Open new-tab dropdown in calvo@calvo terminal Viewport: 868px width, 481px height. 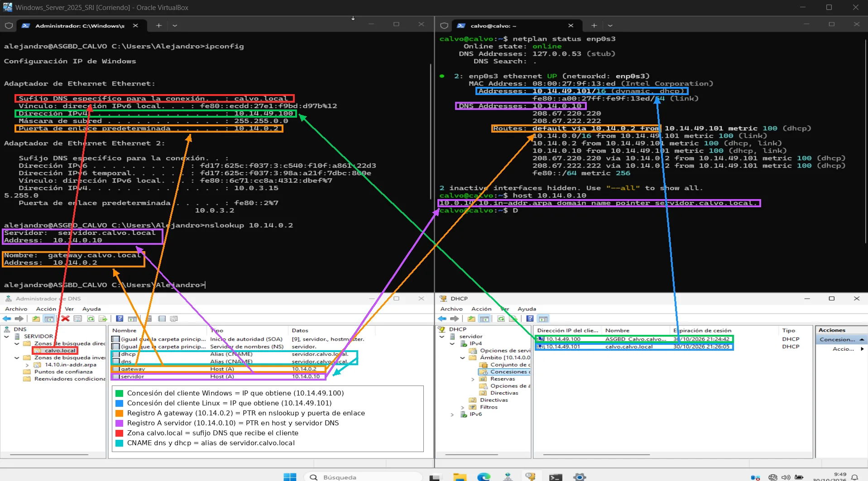click(610, 26)
